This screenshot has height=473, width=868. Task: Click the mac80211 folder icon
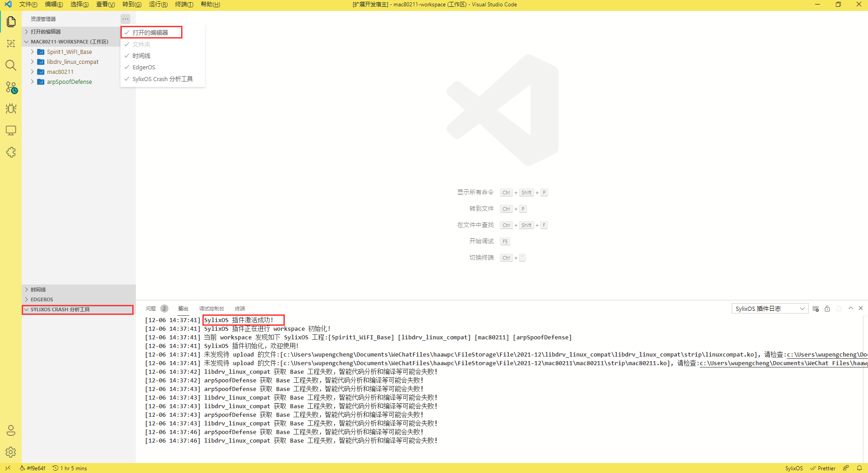[41, 72]
